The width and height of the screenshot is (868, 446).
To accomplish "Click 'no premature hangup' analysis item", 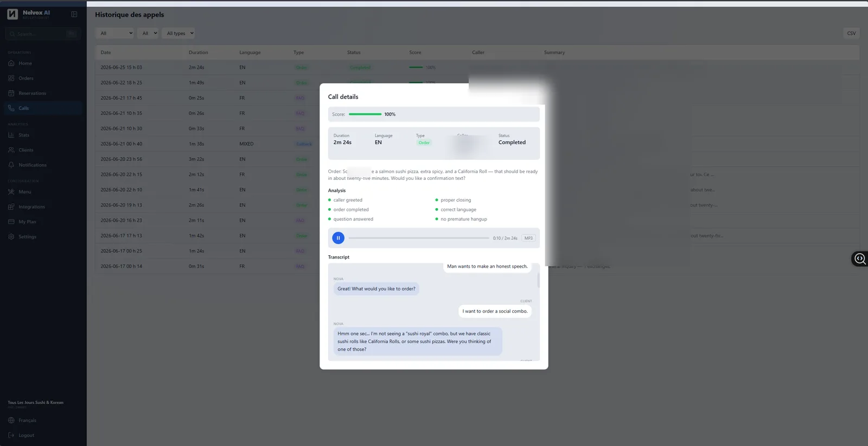I will click(x=464, y=219).
